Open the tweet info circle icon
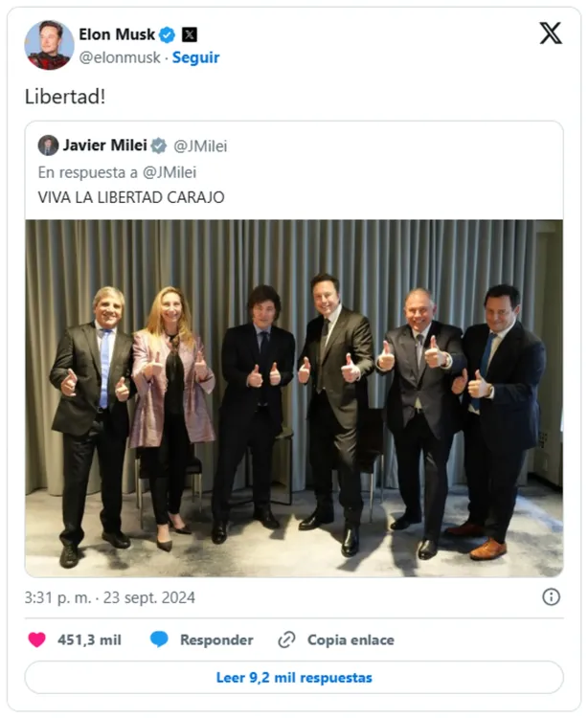The height and width of the screenshot is (718, 588). 551,597
